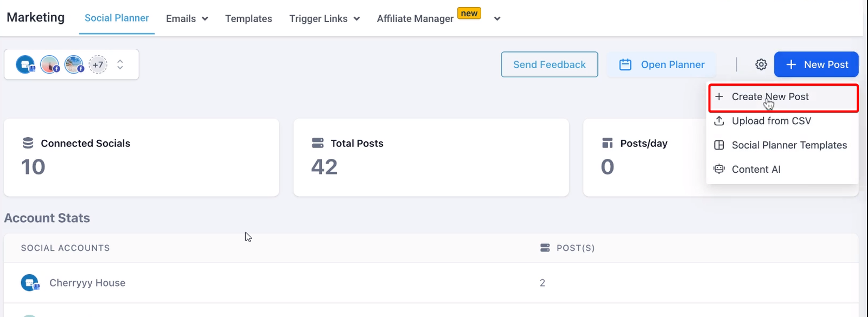This screenshot has height=317, width=868.
Task: Switch to the Social Planner tab
Action: click(x=117, y=18)
